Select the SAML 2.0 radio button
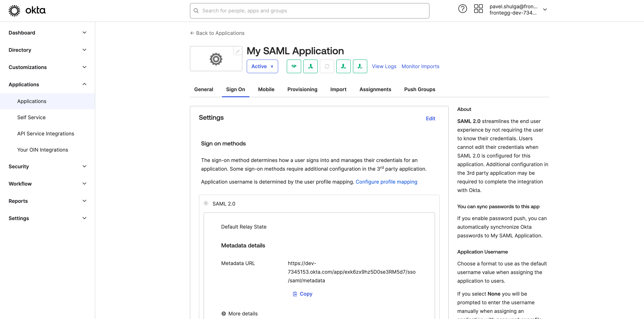This screenshot has width=644, height=319. pos(206,203)
